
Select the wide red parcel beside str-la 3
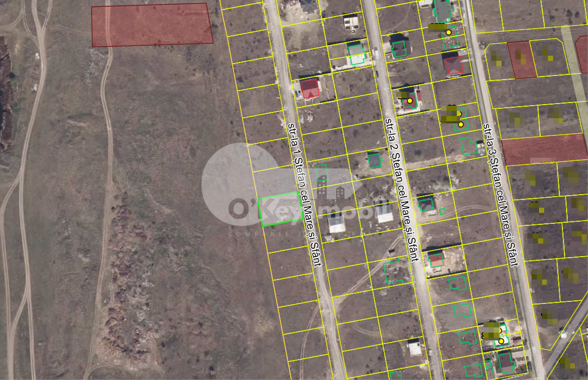pos(544,149)
